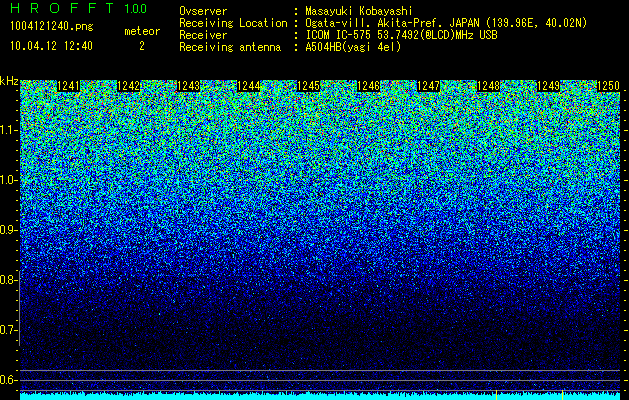Click the kHz axis unit label
This screenshot has height=400, width=629.
coord(9,82)
